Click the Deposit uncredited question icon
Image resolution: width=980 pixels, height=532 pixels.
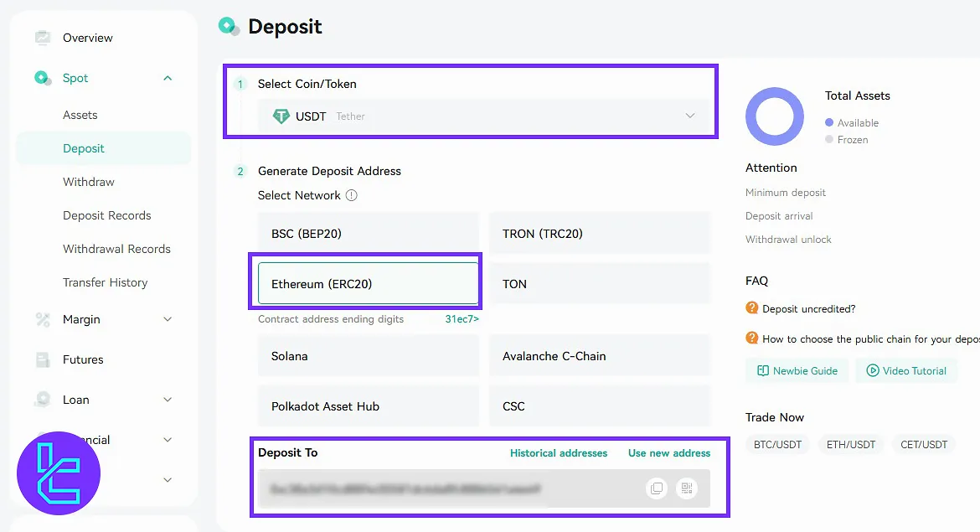pyautogui.click(x=752, y=308)
